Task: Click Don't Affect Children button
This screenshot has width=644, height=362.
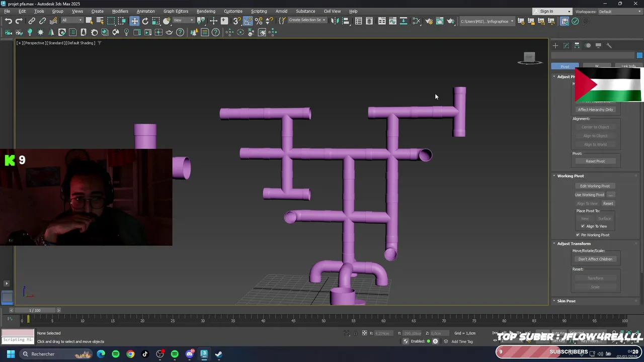Action: click(595, 259)
